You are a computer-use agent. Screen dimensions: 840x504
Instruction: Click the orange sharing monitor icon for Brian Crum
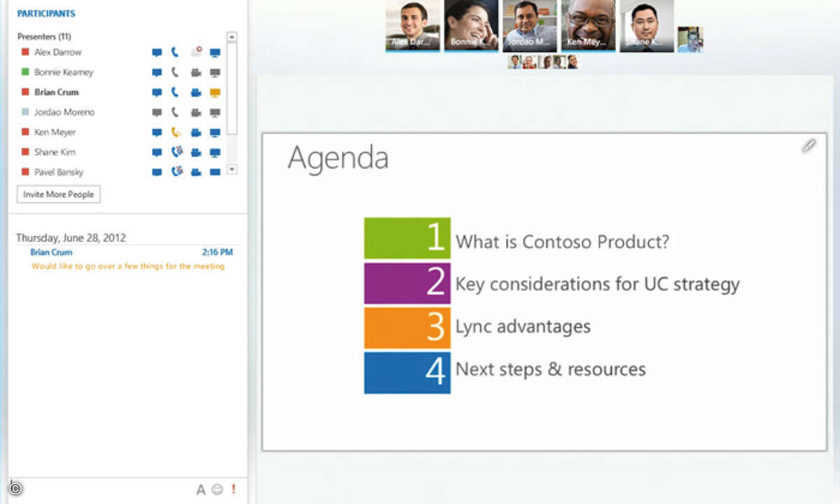215,92
